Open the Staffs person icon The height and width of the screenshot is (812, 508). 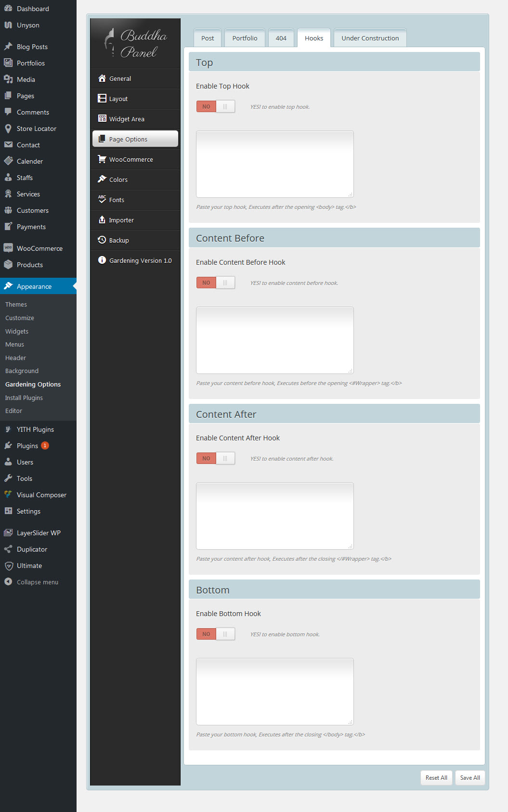(8, 178)
